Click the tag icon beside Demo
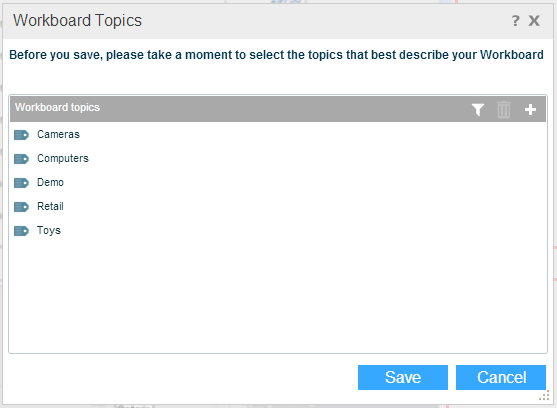Viewport: 557px width, 408px height. 21,183
